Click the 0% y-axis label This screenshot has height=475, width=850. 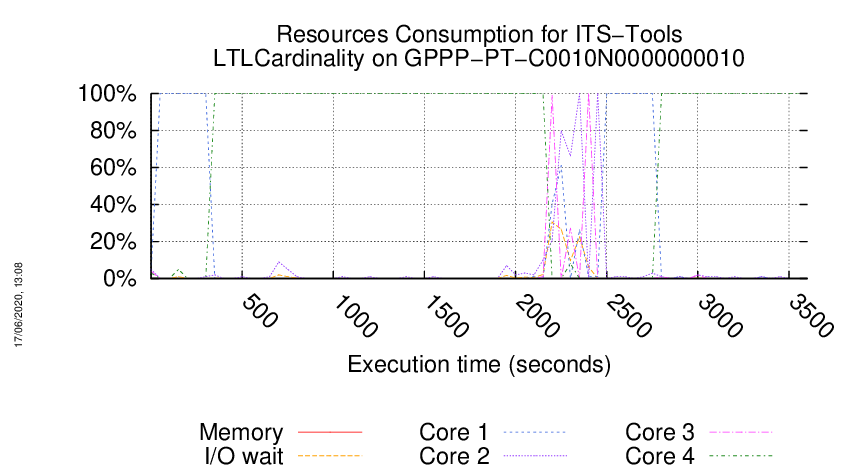[x=120, y=279]
